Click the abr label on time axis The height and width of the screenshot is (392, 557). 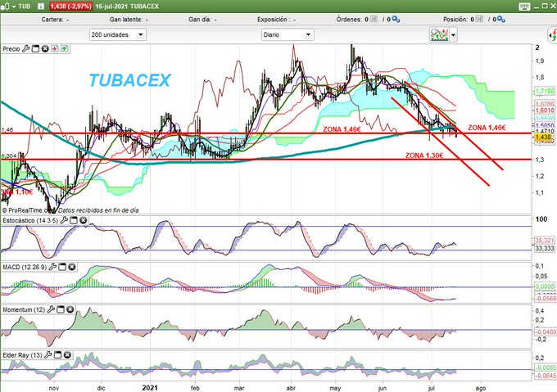pyautogui.click(x=291, y=388)
